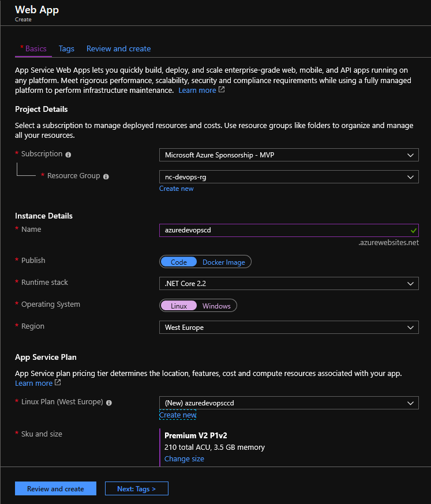Viewport: 431px width, 504px height.
Task: Click the Instance Details heading
Action: pyautogui.click(x=44, y=216)
